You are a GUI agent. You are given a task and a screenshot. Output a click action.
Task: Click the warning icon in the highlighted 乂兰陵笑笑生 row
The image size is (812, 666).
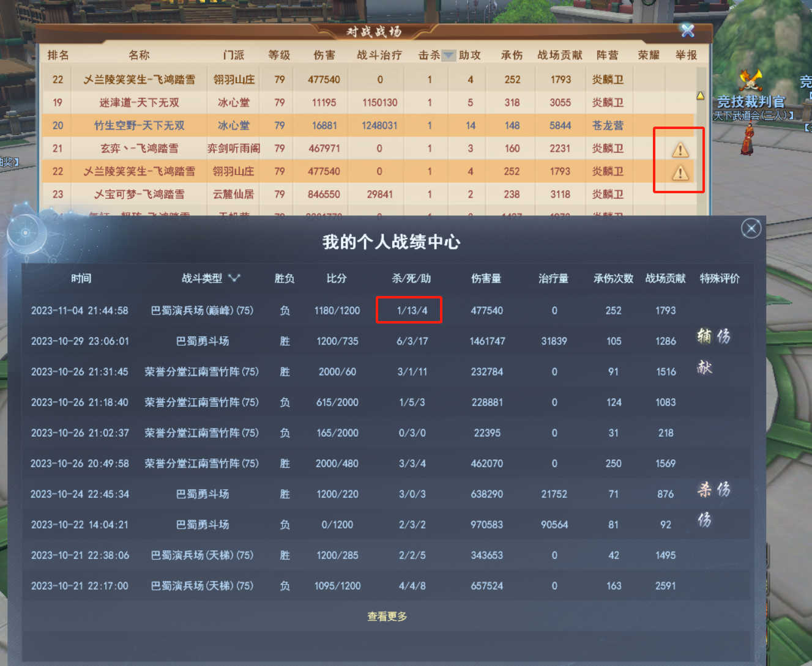coord(680,172)
